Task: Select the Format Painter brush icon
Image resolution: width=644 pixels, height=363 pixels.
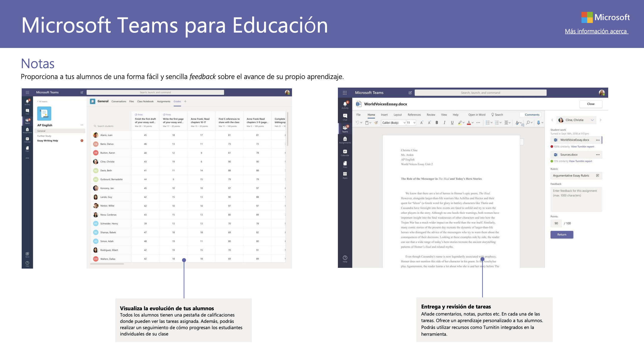Action: click(x=376, y=123)
